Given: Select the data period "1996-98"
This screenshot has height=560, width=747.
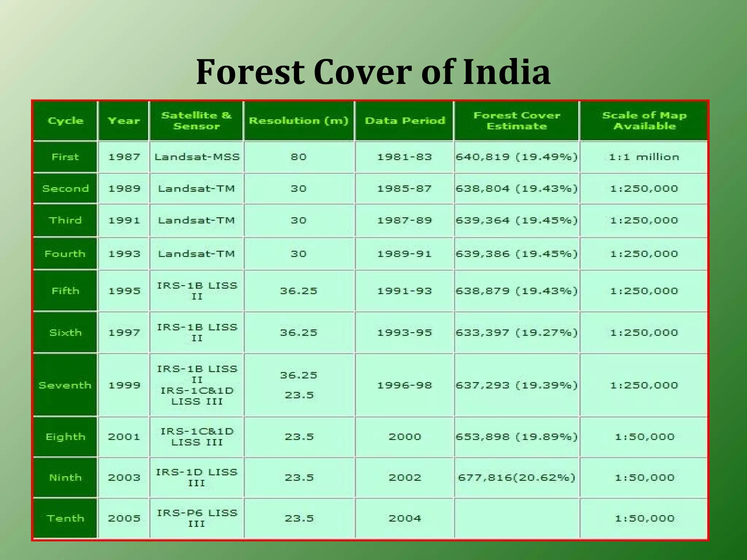Looking at the screenshot, I should (x=405, y=385).
